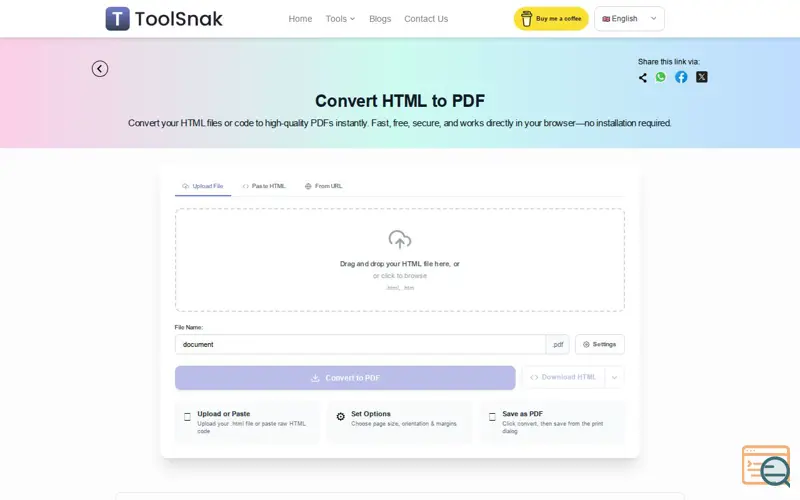Share the link via WhatsApp icon
800x500 pixels.
click(x=661, y=77)
